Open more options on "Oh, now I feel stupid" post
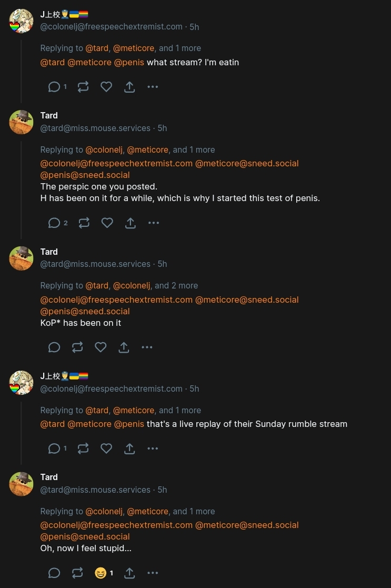Screen dimensions: 391x588 pyautogui.click(x=153, y=573)
